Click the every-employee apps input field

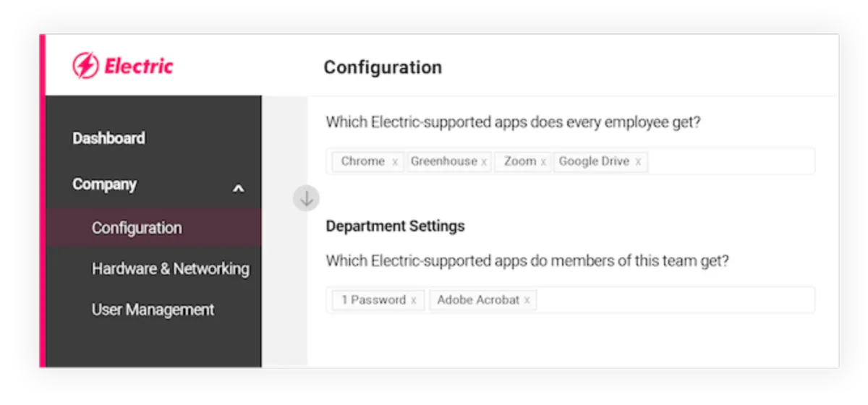pyautogui.click(x=731, y=161)
